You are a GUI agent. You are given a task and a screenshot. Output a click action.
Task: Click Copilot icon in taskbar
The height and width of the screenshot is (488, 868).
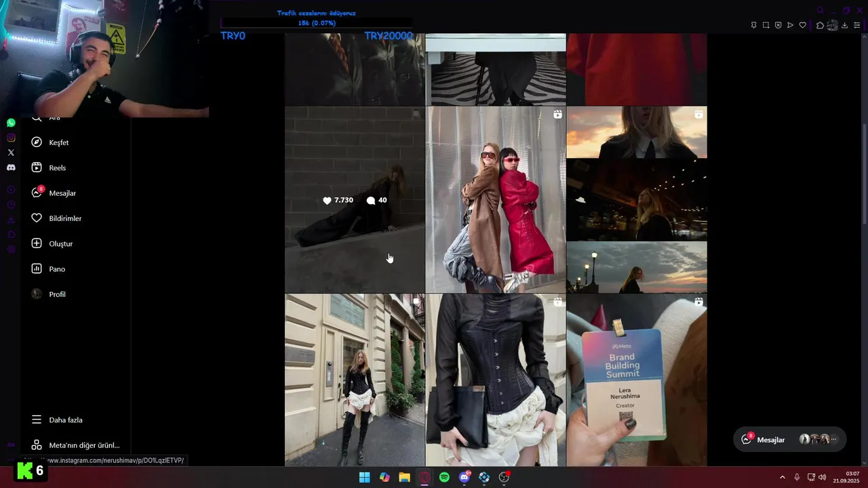click(384, 477)
